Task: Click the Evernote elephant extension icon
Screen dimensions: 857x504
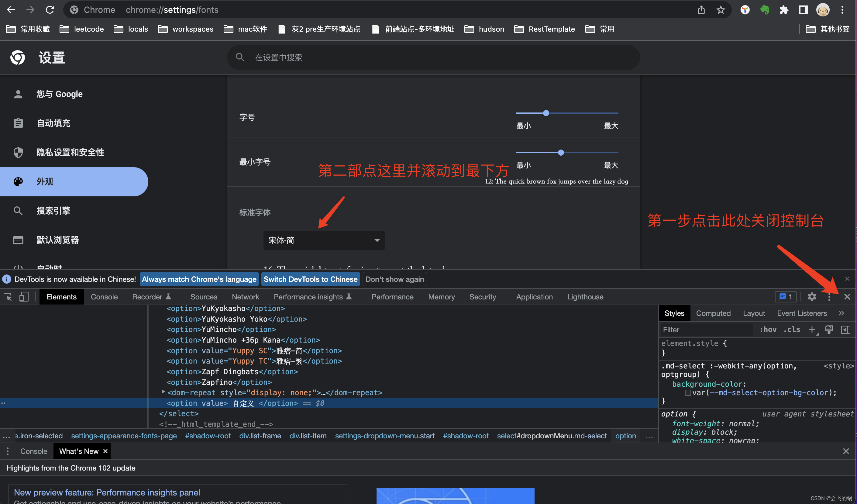Action: (765, 10)
